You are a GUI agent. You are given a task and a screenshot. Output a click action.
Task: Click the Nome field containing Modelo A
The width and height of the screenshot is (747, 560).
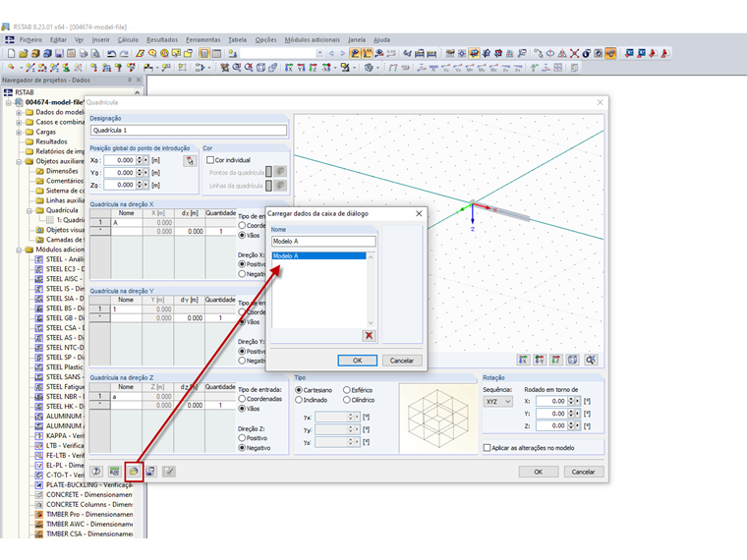point(323,242)
